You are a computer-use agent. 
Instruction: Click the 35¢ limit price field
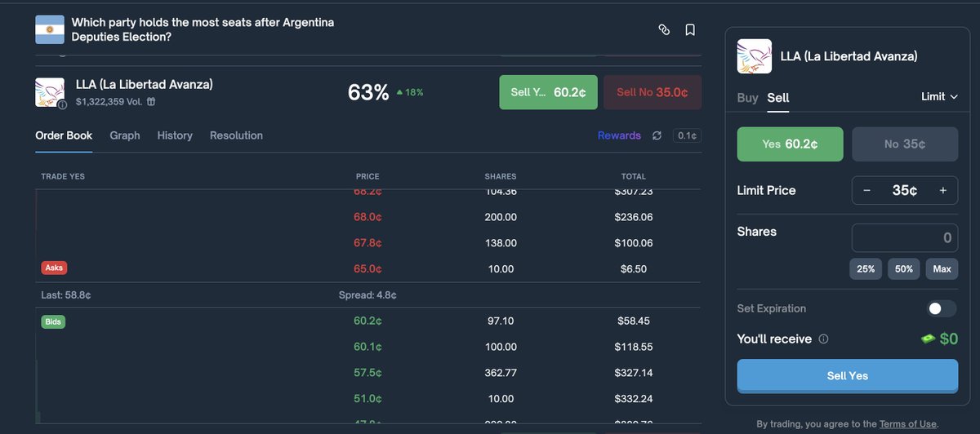pos(905,190)
